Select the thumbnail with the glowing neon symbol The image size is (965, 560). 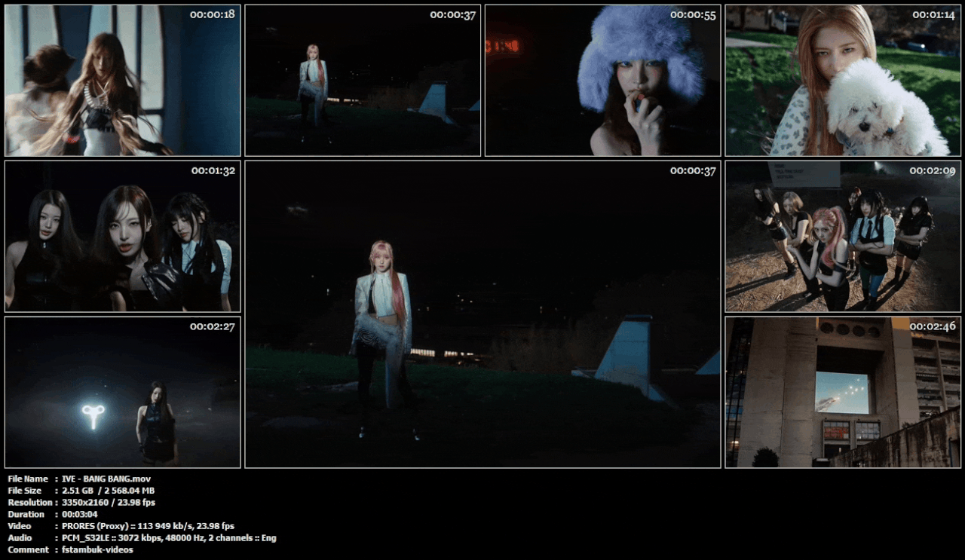123,393
